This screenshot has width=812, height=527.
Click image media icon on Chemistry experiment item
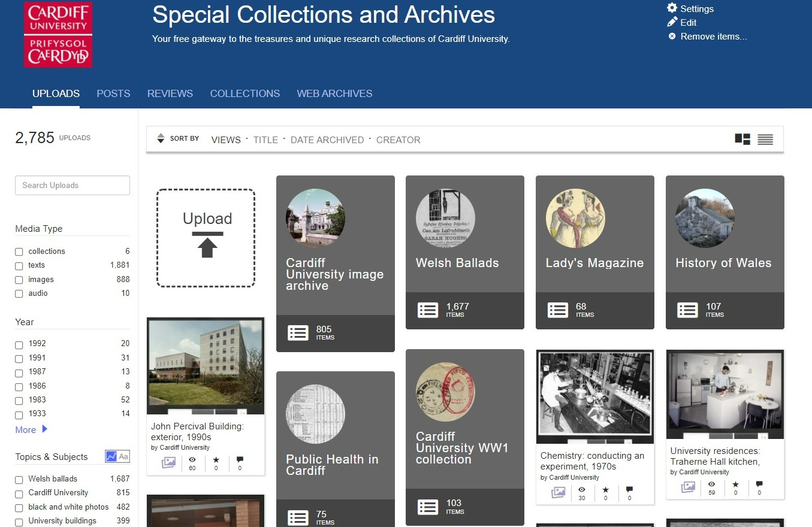(558, 492)
